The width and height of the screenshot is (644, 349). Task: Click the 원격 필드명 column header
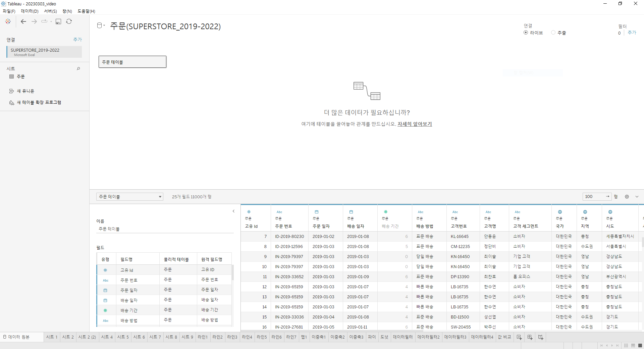[212, 259]
